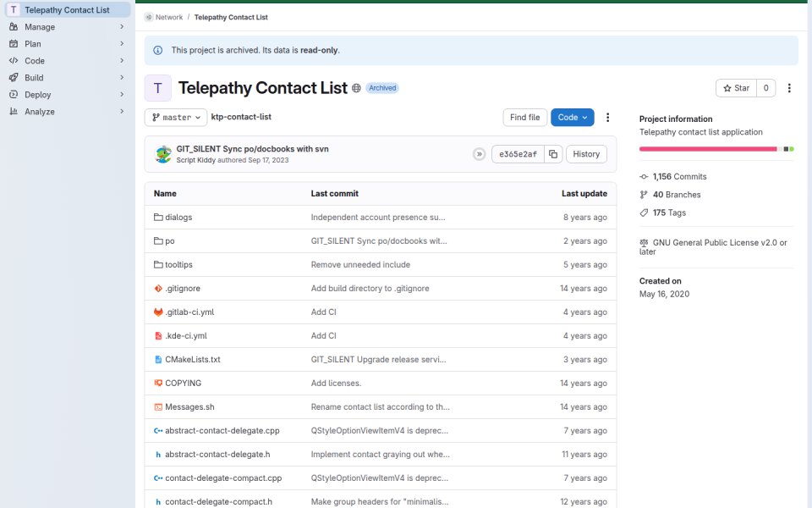Image resolution: width=812 pixels, height=508 pixels.
Task: Click the info icon in archived banner
Action: (157, 50)
